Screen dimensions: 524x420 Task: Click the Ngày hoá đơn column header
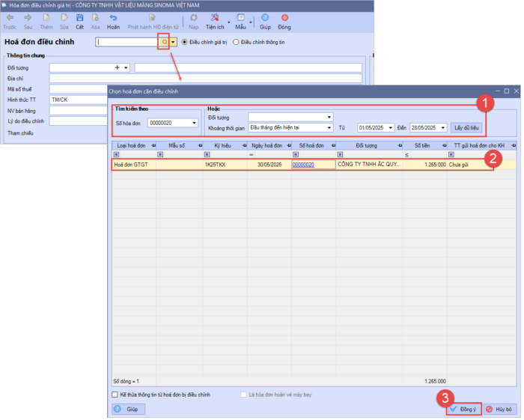pyautogui.click(x=266, y=144)
